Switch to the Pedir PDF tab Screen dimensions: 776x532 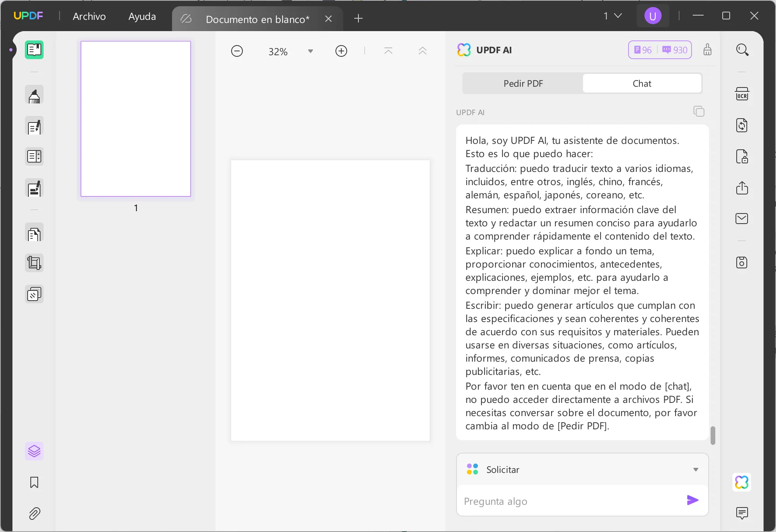(522, 83)
